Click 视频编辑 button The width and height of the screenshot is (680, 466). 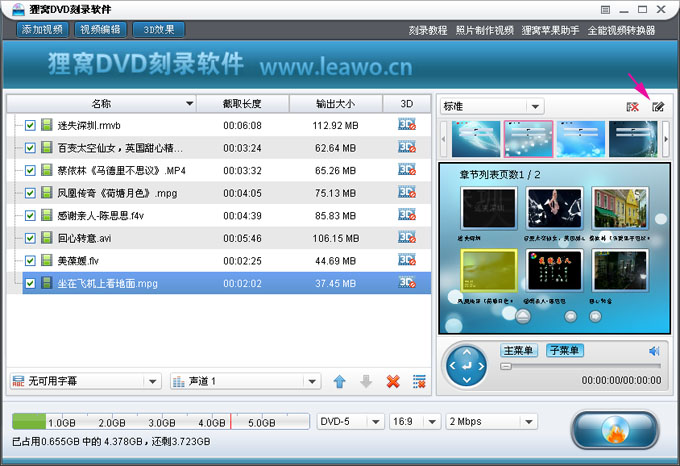pyautogui.click(x=101, y=29)
